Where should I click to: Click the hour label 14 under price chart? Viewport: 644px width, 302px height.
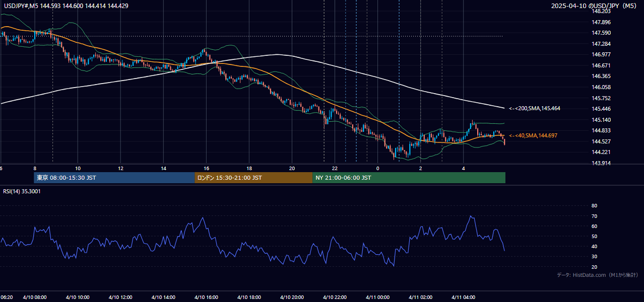click(x=164, y=168)
